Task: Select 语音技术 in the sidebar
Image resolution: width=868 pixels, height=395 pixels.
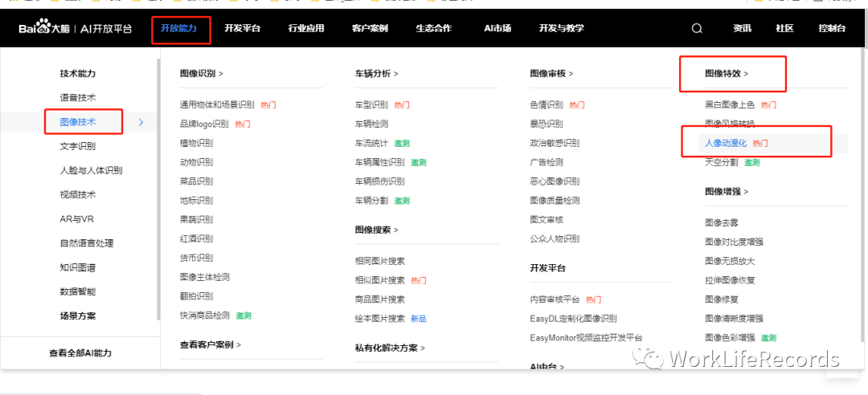Action: (x=78, y=97)
